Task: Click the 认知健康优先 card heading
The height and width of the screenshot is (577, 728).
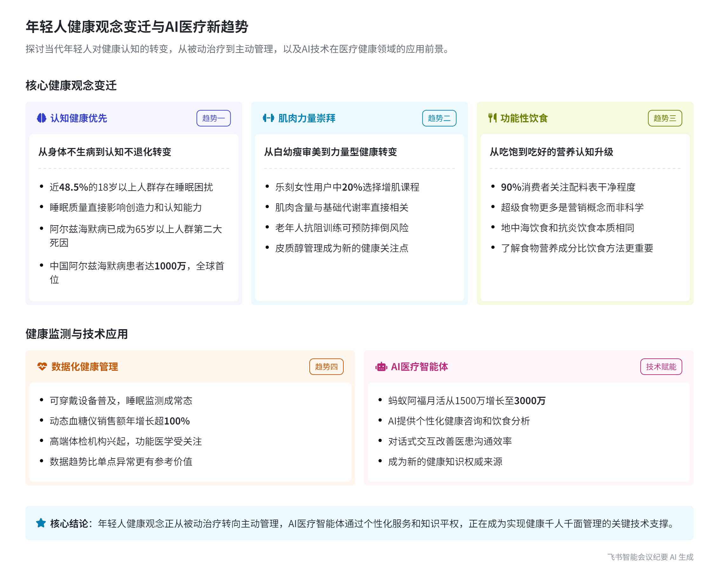Action: 79,118
